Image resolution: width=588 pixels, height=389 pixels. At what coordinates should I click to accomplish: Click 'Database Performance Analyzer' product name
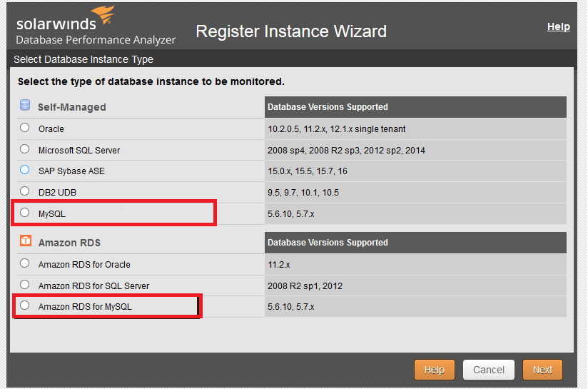point(96,40)
